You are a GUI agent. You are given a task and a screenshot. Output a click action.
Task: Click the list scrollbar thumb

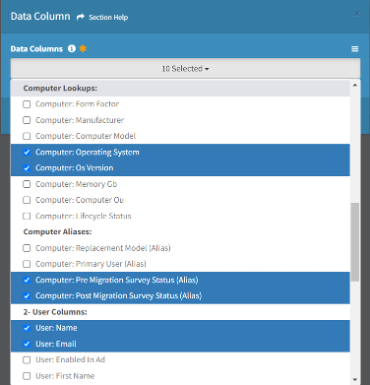click(x=355, y=242)
